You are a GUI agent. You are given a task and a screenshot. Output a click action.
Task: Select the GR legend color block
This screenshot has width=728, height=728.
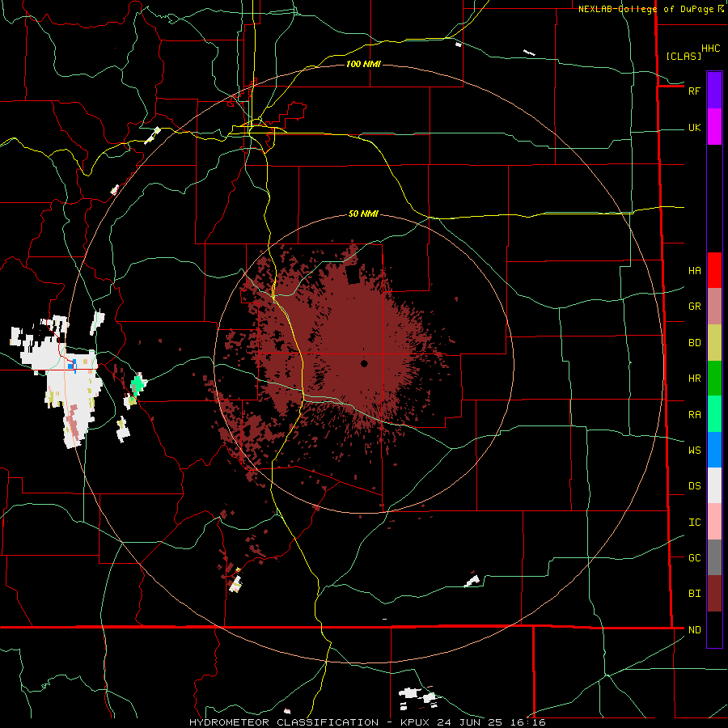click(x=714, y=306)
